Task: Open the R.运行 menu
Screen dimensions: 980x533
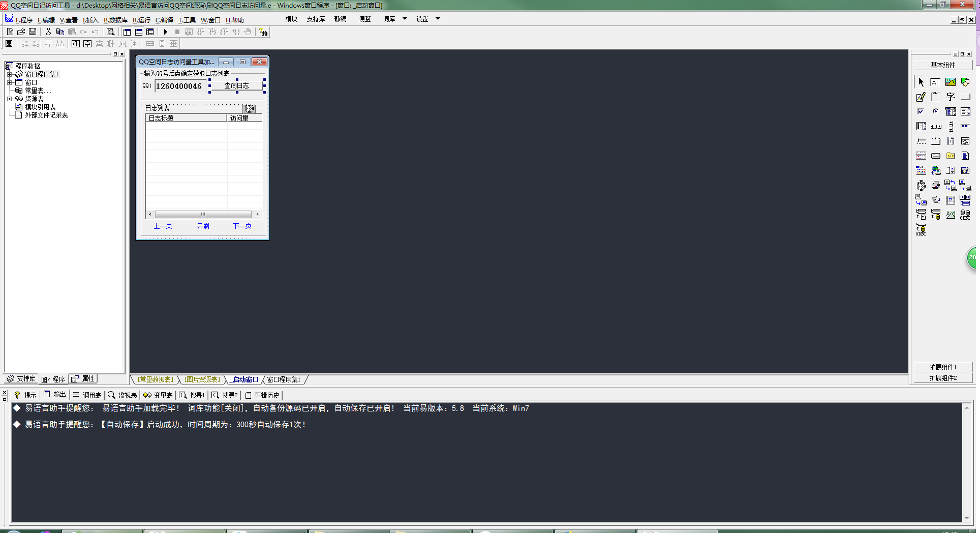Action: click(x=141, y=20)
